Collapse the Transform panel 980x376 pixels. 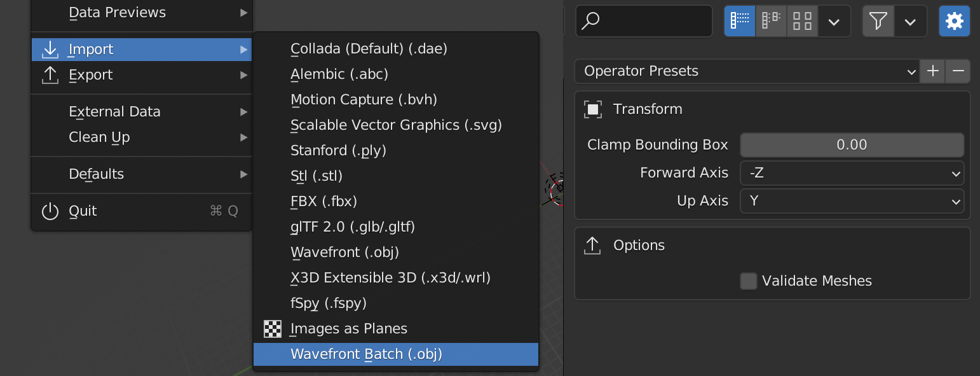click(648, 109)
